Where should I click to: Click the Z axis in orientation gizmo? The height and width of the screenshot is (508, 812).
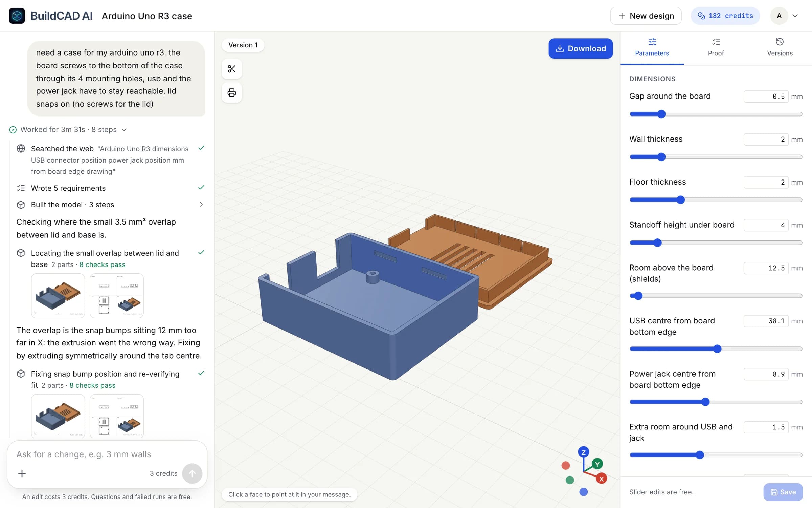click(x=583, y=452)
